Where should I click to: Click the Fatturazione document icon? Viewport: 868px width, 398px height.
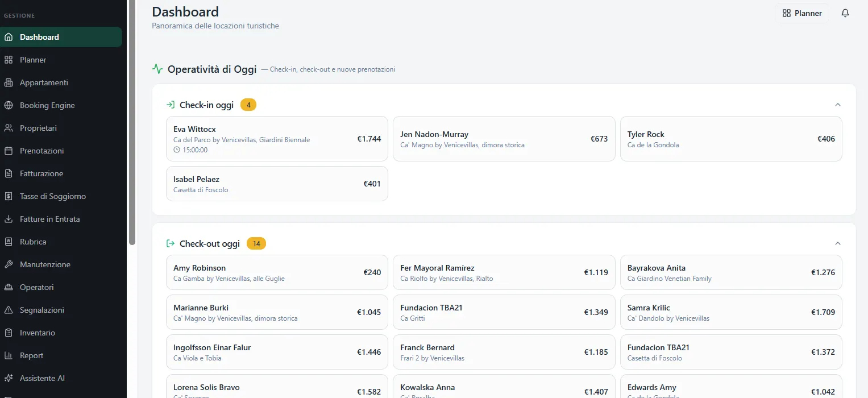click(9, 173)
